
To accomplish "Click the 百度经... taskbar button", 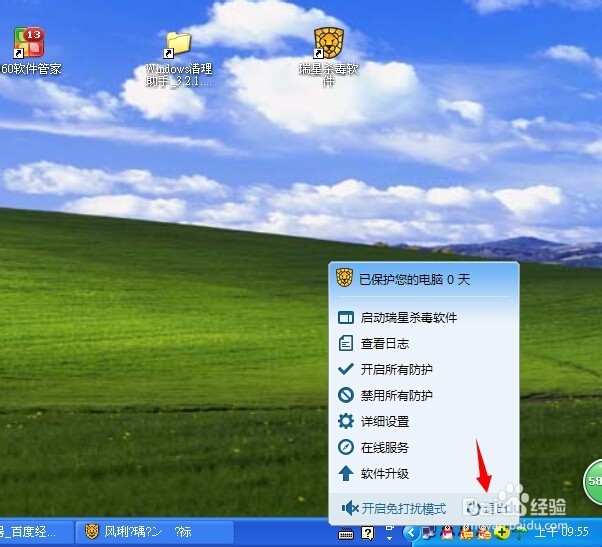I will tap(35, 532).
